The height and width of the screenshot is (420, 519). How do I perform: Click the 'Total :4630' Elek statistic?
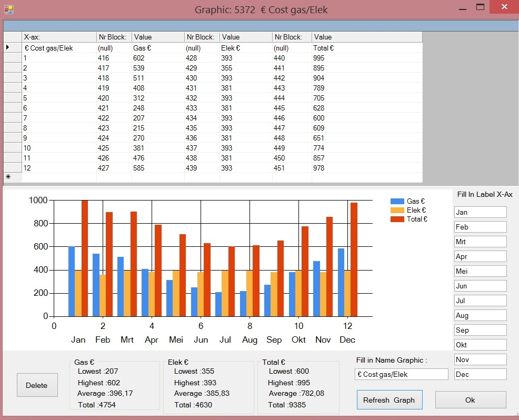pos(193,405)
